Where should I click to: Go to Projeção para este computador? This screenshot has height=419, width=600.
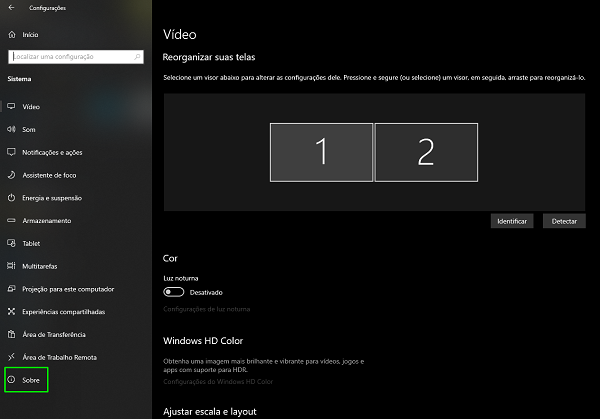(x=60, y=288)
